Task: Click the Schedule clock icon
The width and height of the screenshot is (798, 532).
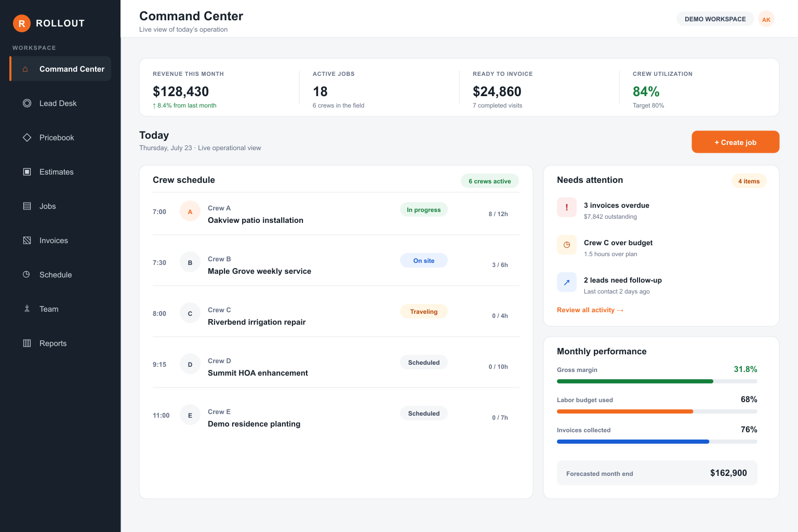Action: (x=27, y=275)
